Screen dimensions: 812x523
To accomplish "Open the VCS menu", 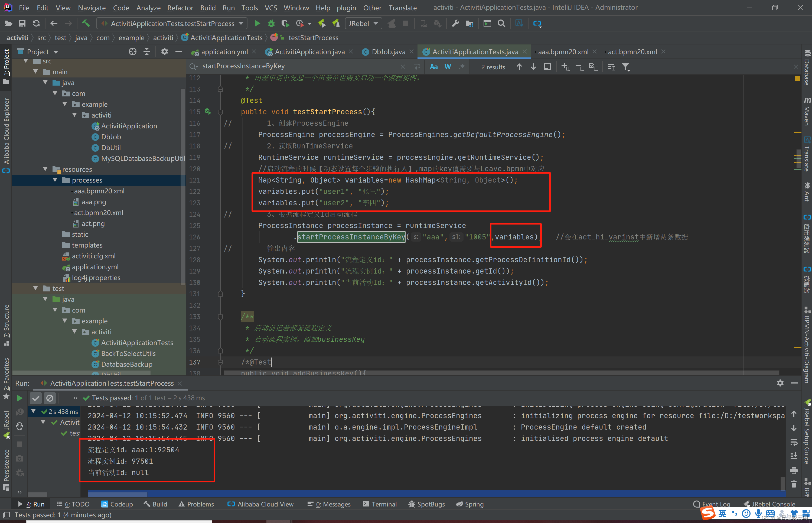I will click(271, 8).
